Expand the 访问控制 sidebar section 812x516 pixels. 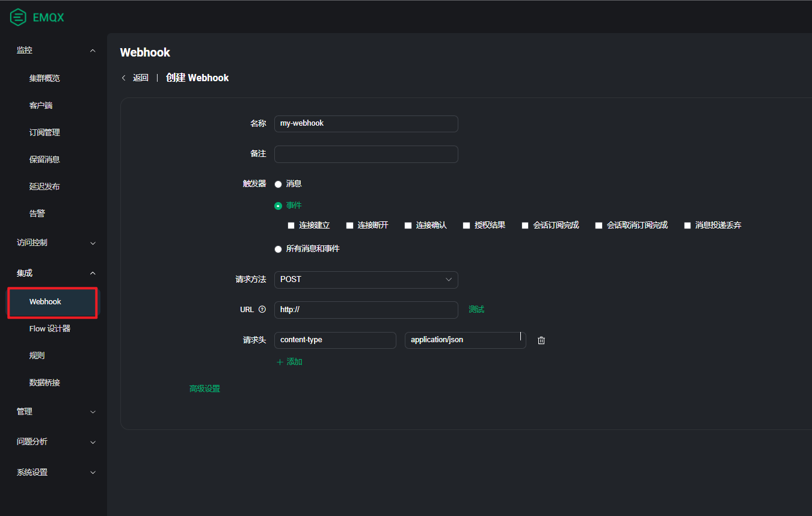[x=93, y=243]
